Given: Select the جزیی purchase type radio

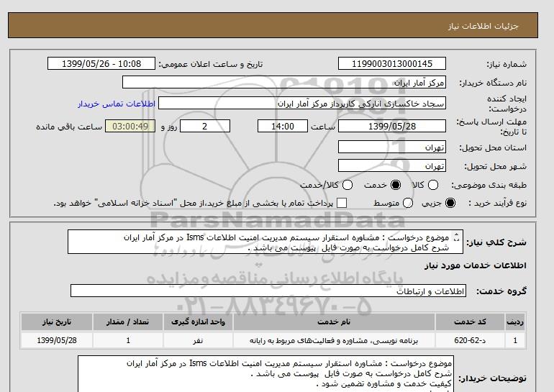Looking at the screenshot, I should coord(450,203).
